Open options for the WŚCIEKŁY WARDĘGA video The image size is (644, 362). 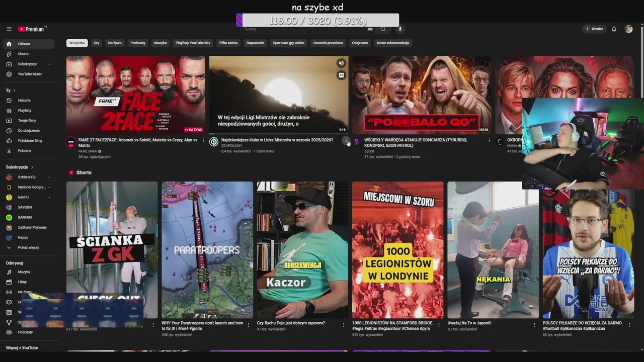tap(489, 140)
